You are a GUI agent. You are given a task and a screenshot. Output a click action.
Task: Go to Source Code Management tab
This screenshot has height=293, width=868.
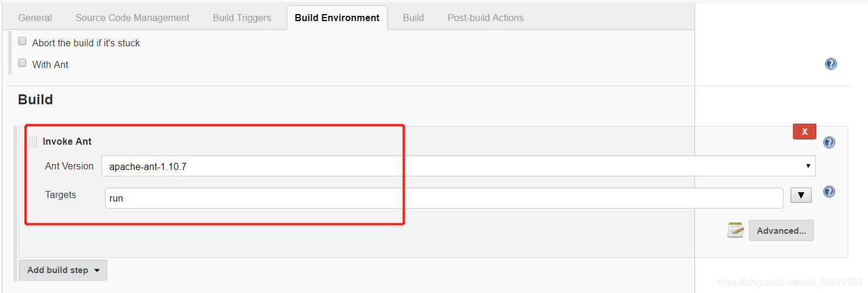133,18
